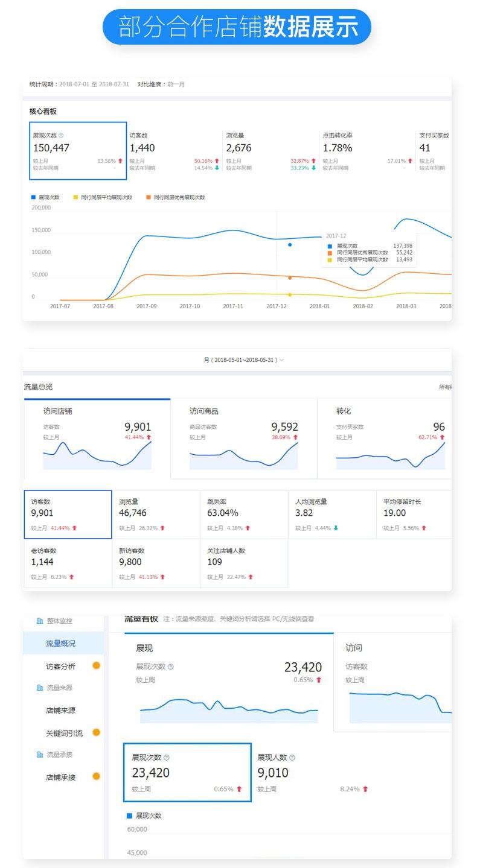Toggle 同行同层优秀展现次数 legend series
This screenshot has width=477, height=868.
pyautogui.click(x=174, y=197)
